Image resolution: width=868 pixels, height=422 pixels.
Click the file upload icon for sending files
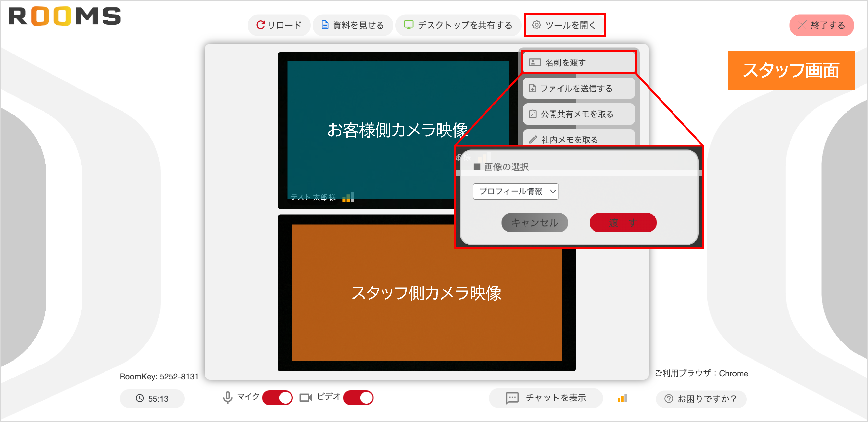tap(532, 88)
